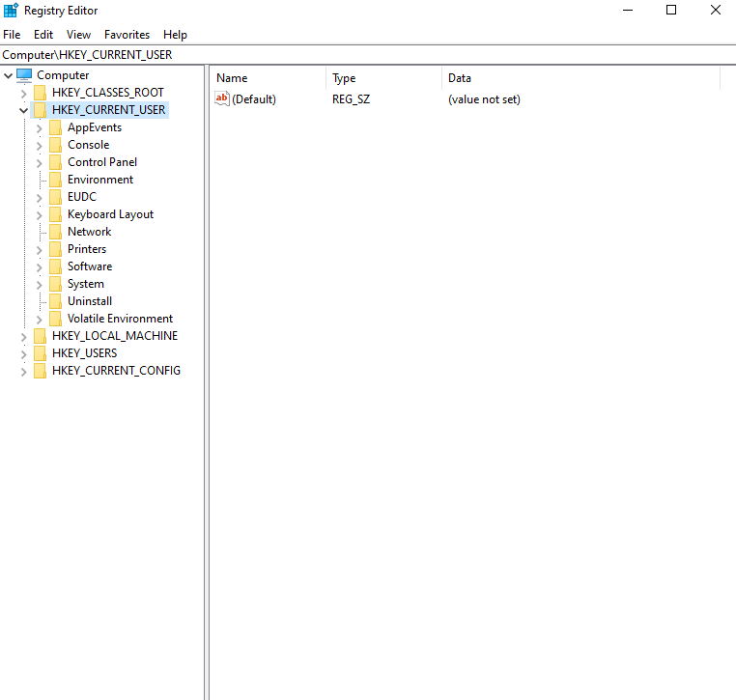Expand HKEY_CURRENT_CONFIG with its chevron
The height and width of the screenshot is (700, 736).
(23, 371)
